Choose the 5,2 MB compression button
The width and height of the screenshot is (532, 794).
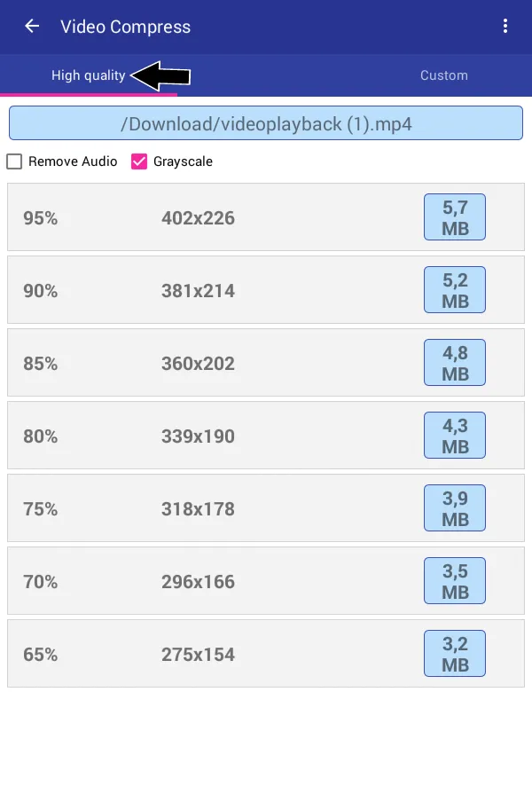tap(455, 289)
